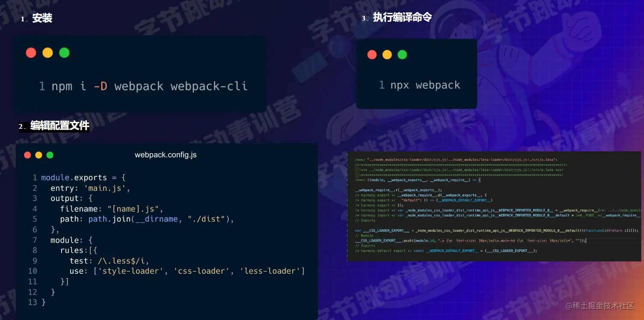Click the 'rules:[{' code line
The width and height of the screenshot is (644, 320).
click(x=79, y=250)
